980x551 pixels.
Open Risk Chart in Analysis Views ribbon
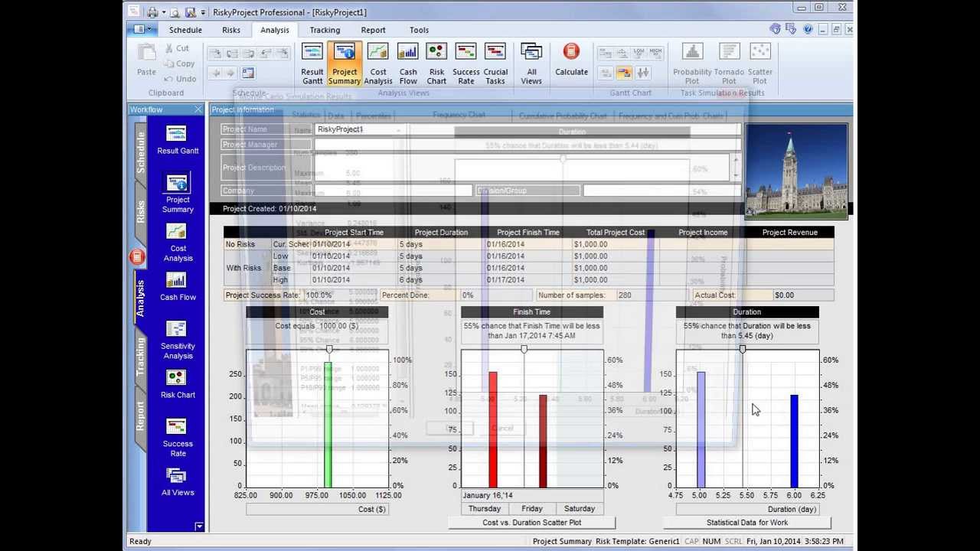436,64
